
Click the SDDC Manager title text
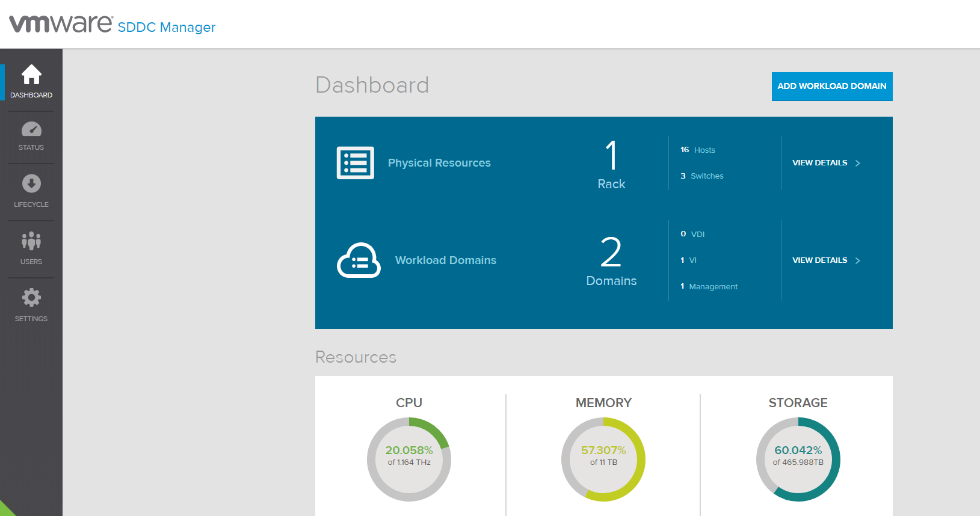click(167, 27)
